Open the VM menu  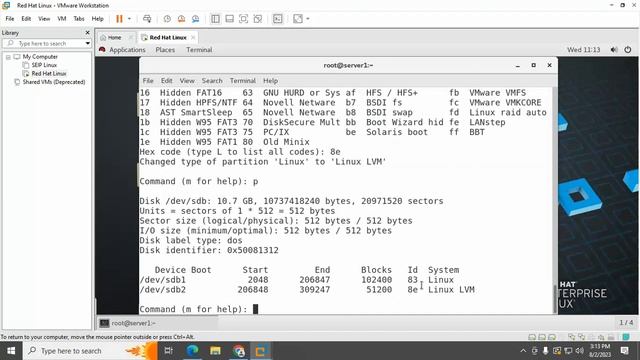[x=62, y=19]
